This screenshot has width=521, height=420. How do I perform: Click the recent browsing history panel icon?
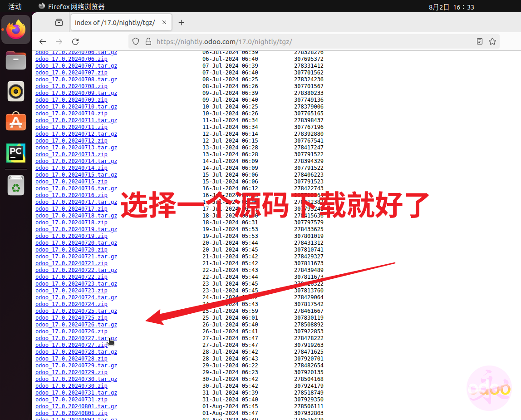click(x=59, y=23)
